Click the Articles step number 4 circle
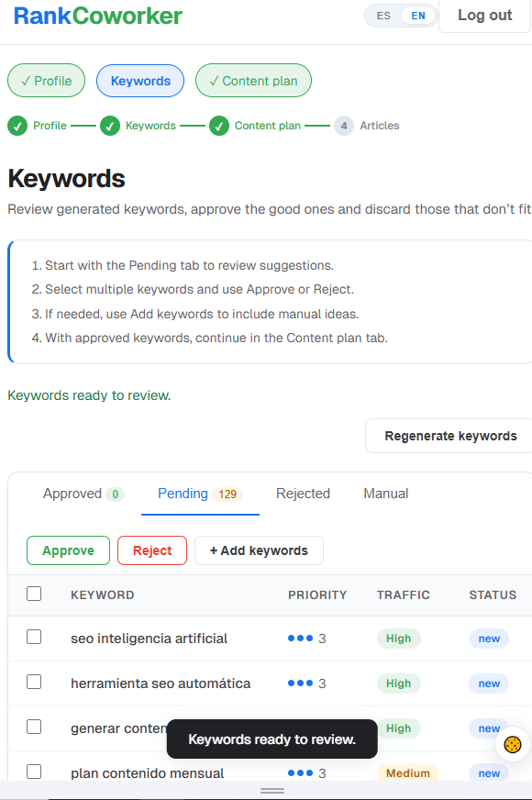The image size is (532, 800). [344, 126]
